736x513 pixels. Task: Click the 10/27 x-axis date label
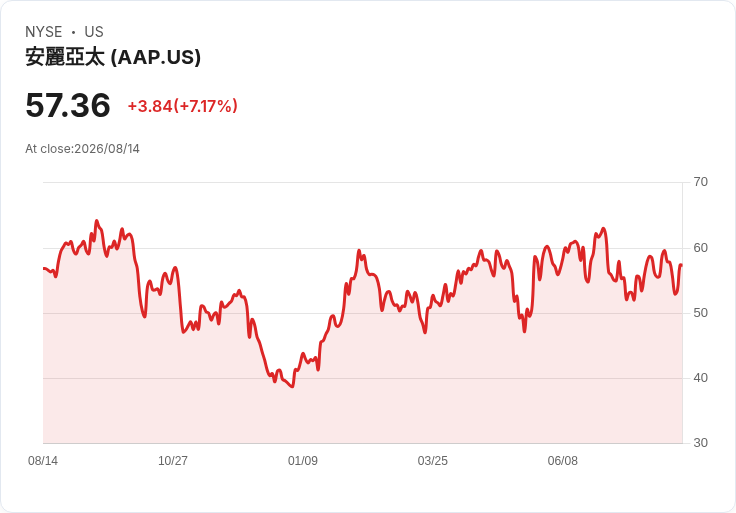pyautogui.click(x=173, y=461)
